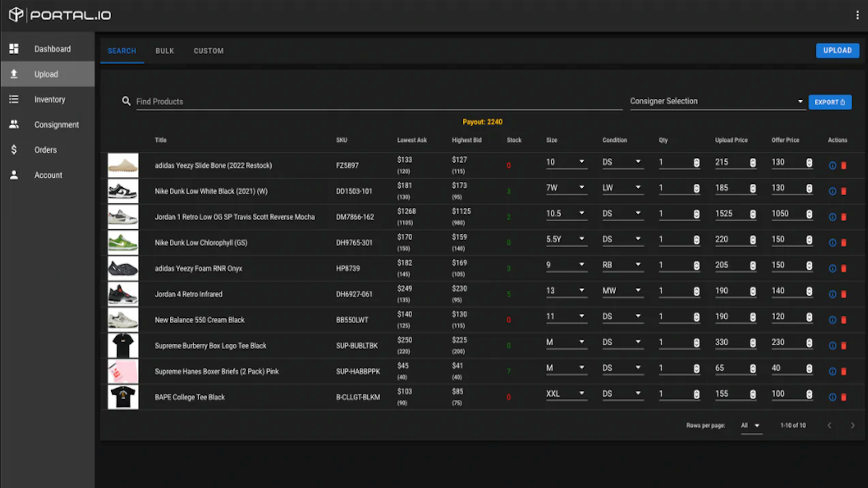
Task: Switch to the Custom tab
Action: pos(209,51)
